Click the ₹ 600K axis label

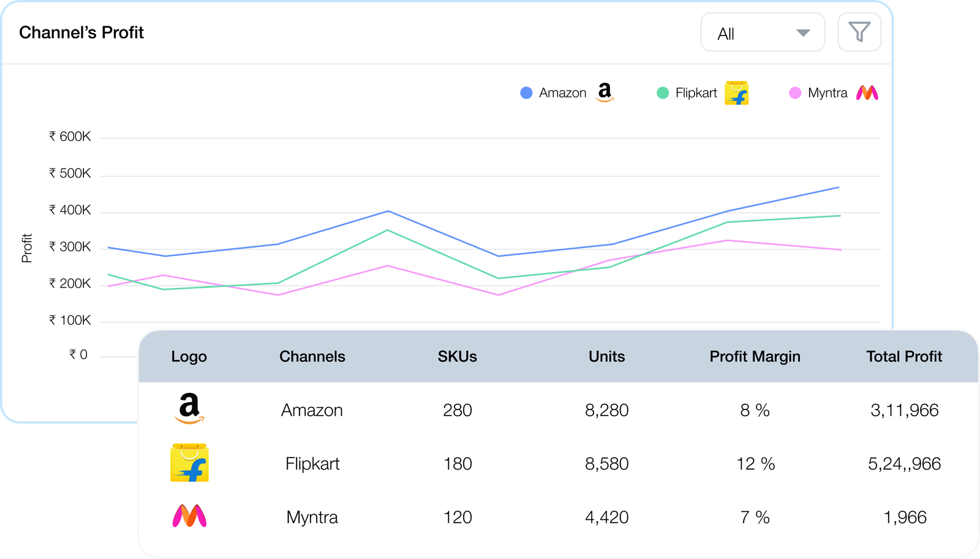point(70,136)
